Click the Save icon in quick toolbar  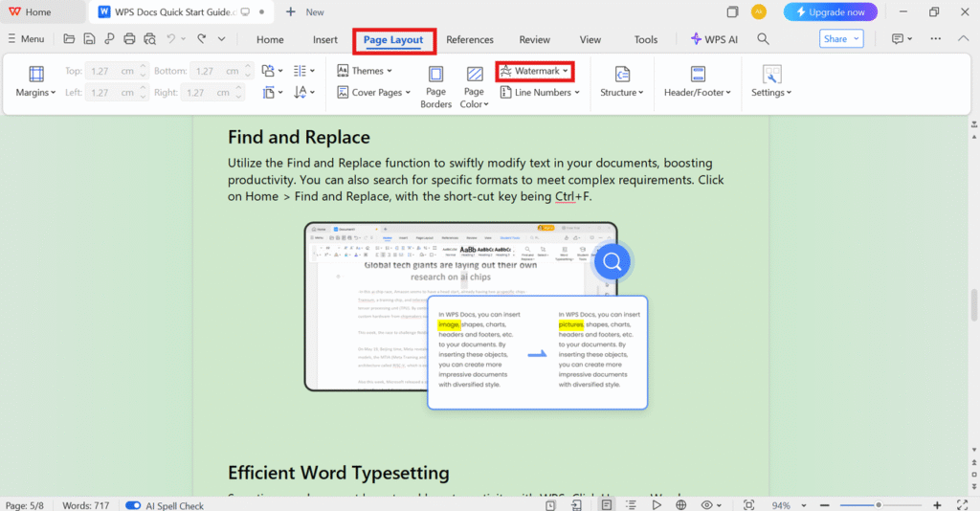click(x=89, y=38)
